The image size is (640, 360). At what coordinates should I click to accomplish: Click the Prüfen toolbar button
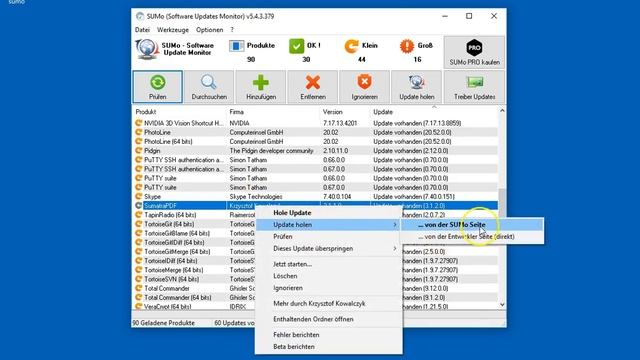pos(158,87)
